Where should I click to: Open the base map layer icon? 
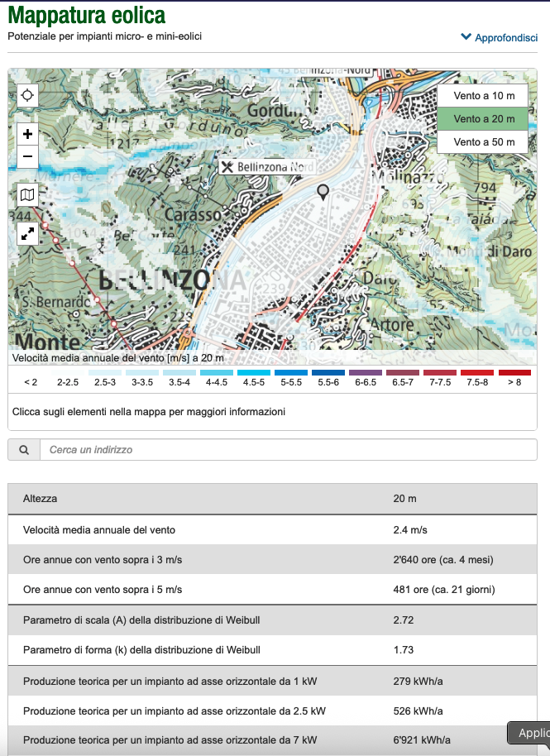click(27, 194)
